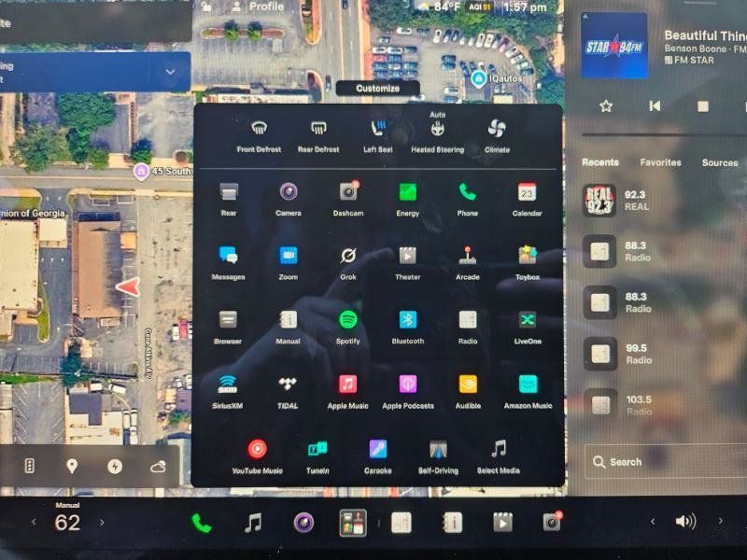This screenshot has width=747, height=560.
Task: Switch to the Favorites tab
Action: 660,162
